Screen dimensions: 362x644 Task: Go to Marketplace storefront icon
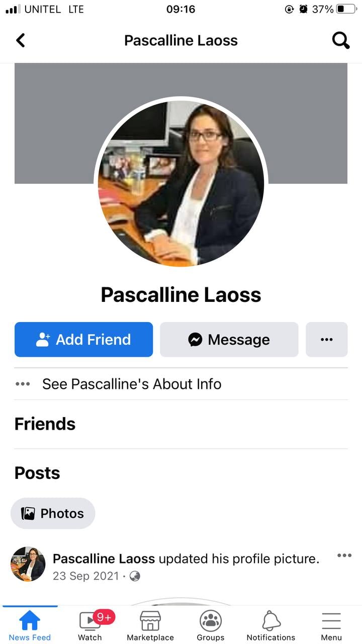click(x=150, y=621)
